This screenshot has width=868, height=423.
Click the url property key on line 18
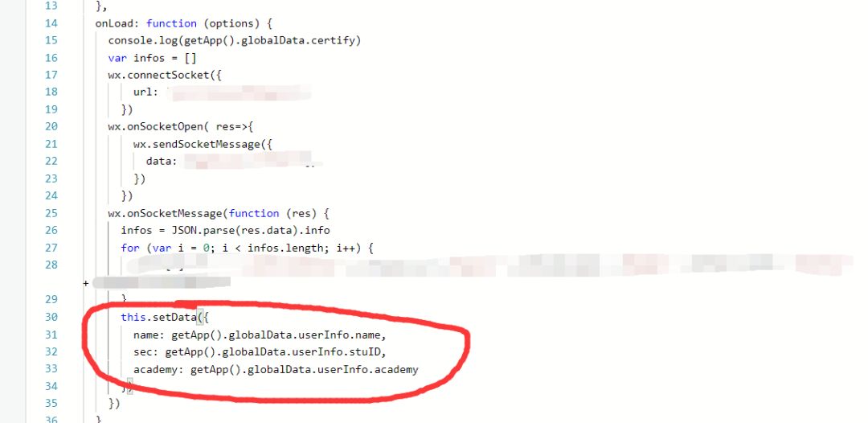(x=143, y=92)
